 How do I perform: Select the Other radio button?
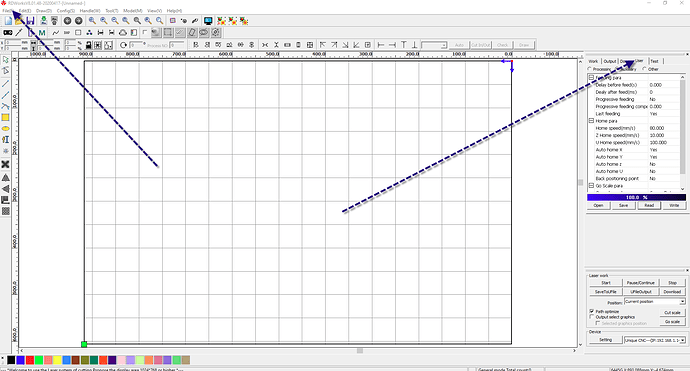pyautogui.click(x=644, y=69)
